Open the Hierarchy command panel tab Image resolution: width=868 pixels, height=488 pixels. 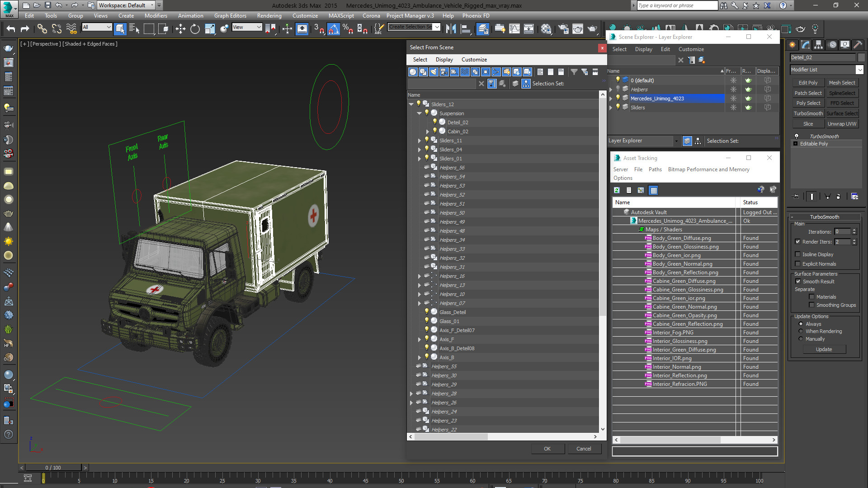[818, 45]
